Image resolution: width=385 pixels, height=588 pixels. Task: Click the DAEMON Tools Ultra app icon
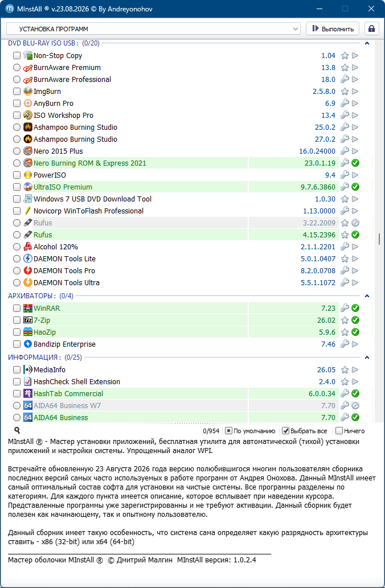tap(28, 282)
